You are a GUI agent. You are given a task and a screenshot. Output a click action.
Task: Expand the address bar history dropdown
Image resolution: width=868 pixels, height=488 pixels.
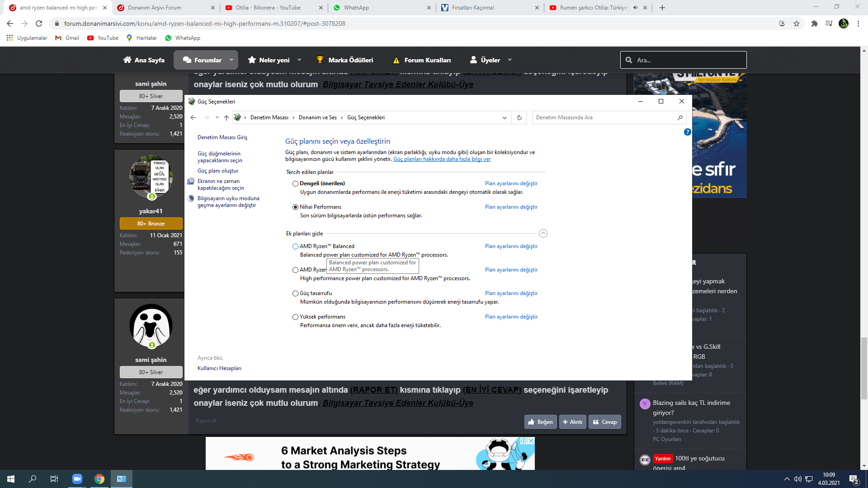click(505, 117)
